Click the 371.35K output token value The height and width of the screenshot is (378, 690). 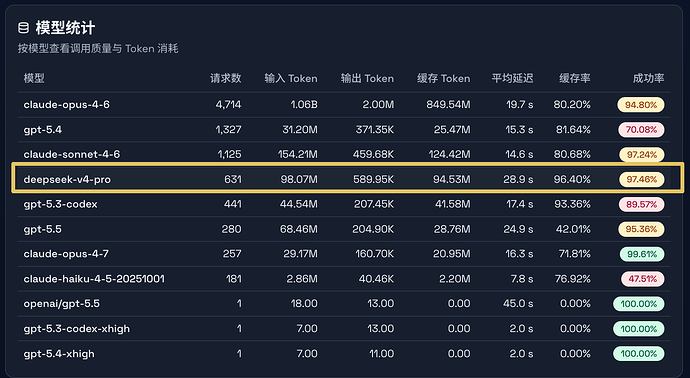(374, 130)
